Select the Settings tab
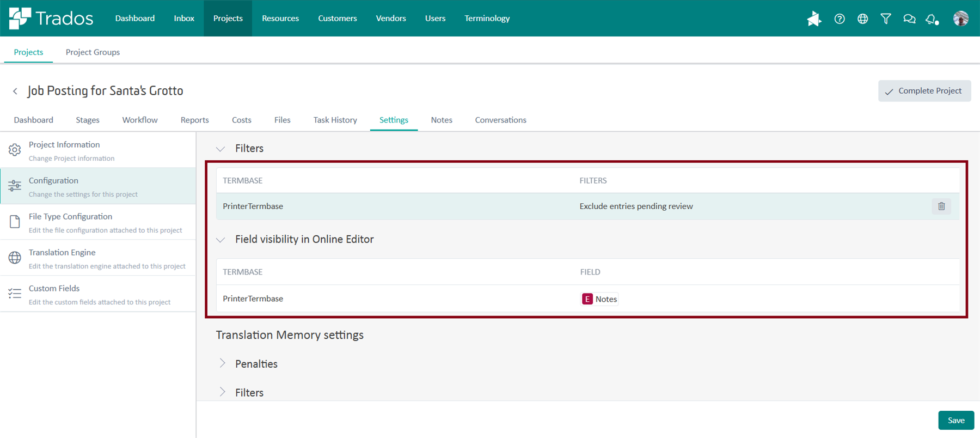 tap(394, 120)
